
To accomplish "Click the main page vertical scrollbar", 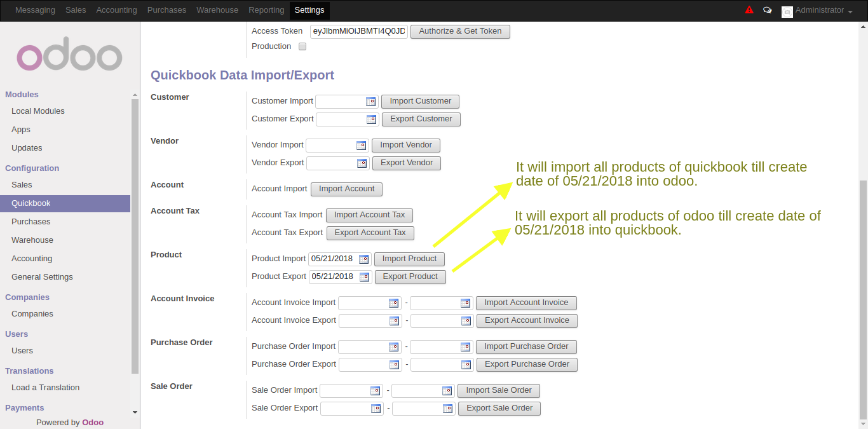I will tap(864, 299).
